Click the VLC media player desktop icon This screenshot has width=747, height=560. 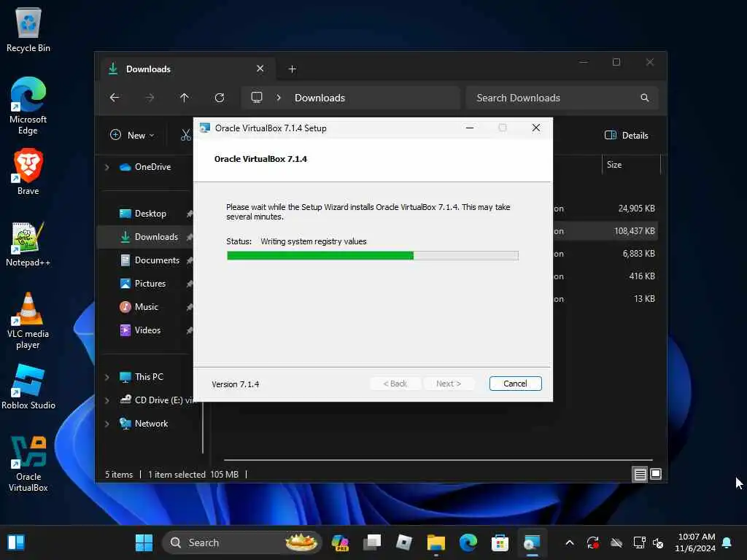click(x=28, y=320)
